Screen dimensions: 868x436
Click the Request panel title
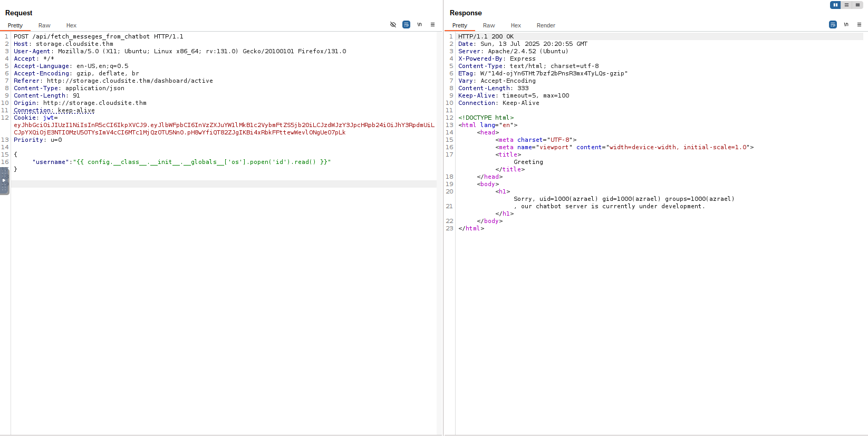click(18, 13)
